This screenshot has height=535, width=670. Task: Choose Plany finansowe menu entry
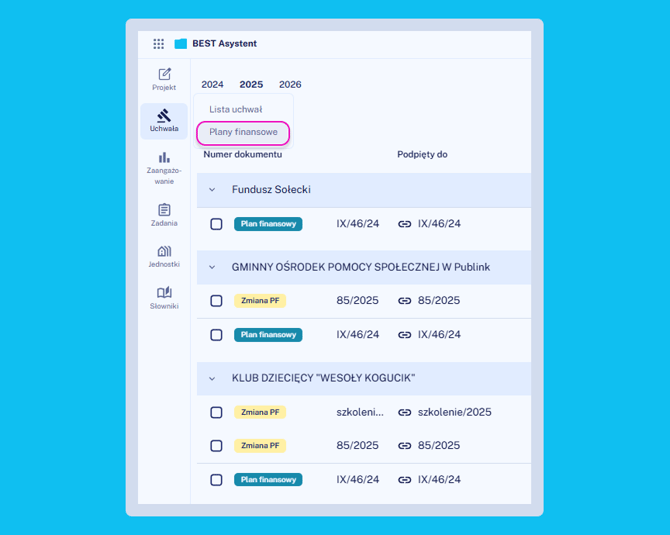tap(243, 132)
